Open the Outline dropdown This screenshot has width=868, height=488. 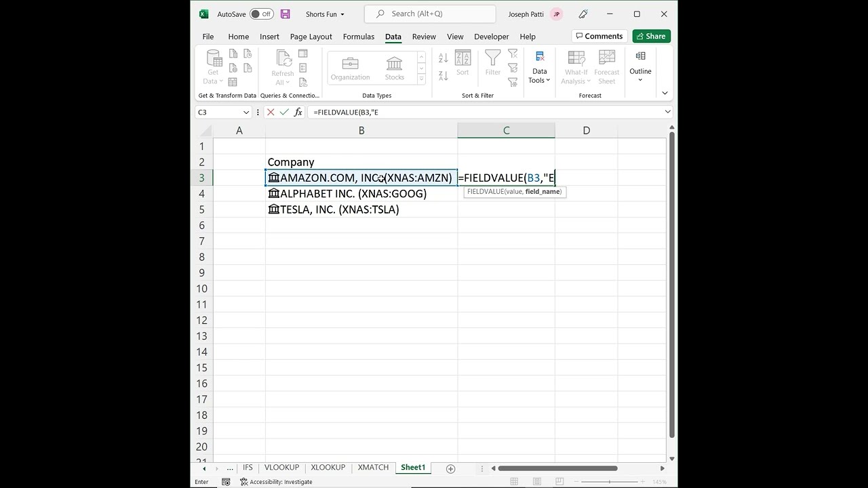[640, 66]
